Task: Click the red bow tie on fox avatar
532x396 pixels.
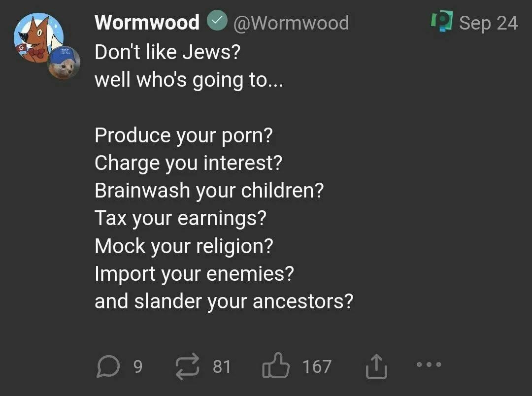Action: (36, 53)
